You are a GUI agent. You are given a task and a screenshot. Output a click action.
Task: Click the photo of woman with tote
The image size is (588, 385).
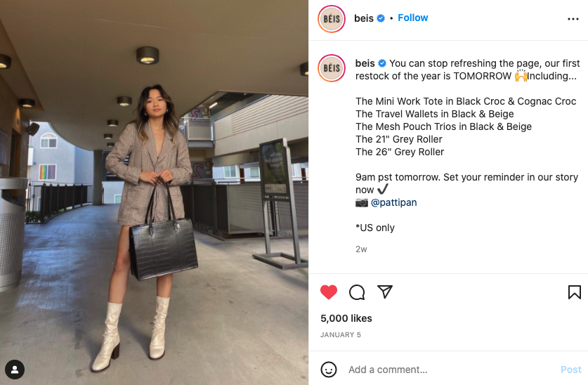(154, 192)
